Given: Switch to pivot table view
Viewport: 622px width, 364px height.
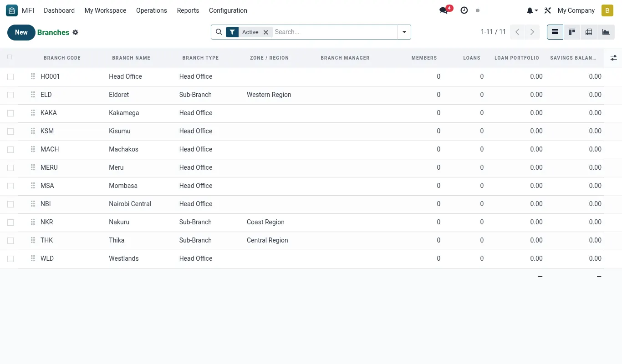Looking at the screenshot, I should 589,32.
